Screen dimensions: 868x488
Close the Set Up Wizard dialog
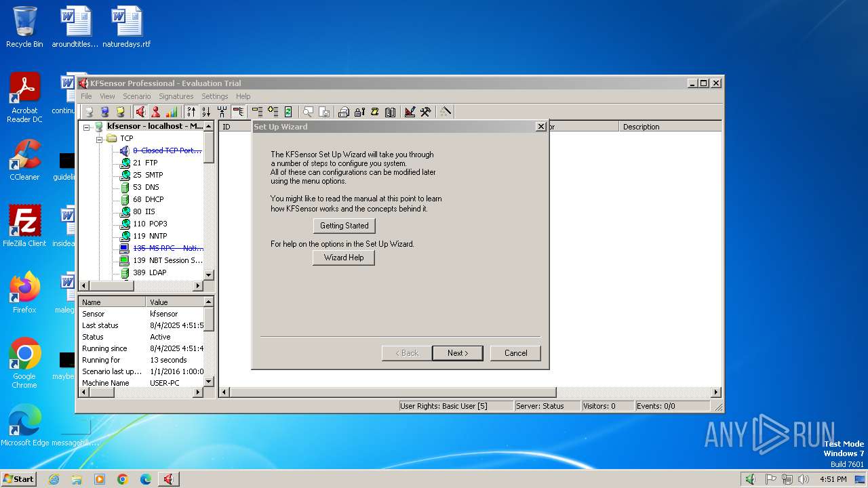click(x=540, y=127)
